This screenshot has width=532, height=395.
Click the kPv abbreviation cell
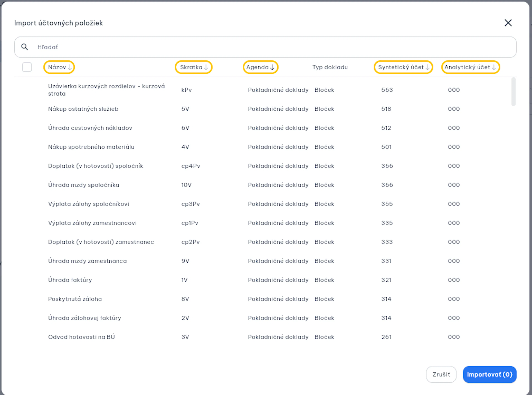point(186,90)
